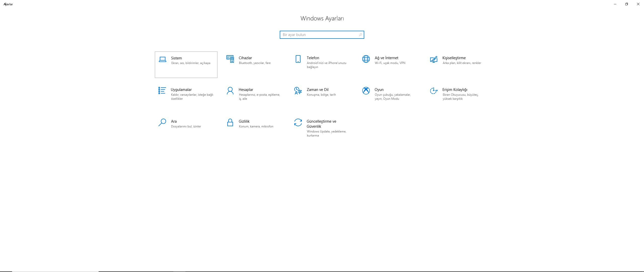Select 'Android'inizi ve iPhone'unuzu bağlayın' text
Image resolution: width=644 pixels, height=272 pixels.
(x=327, y=65)
